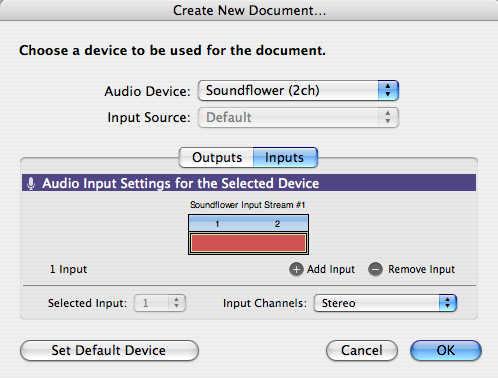Viewport: 498px width, 378px height.
Task: Click the Selected Input stepper arrows
Action: point(176,303)
